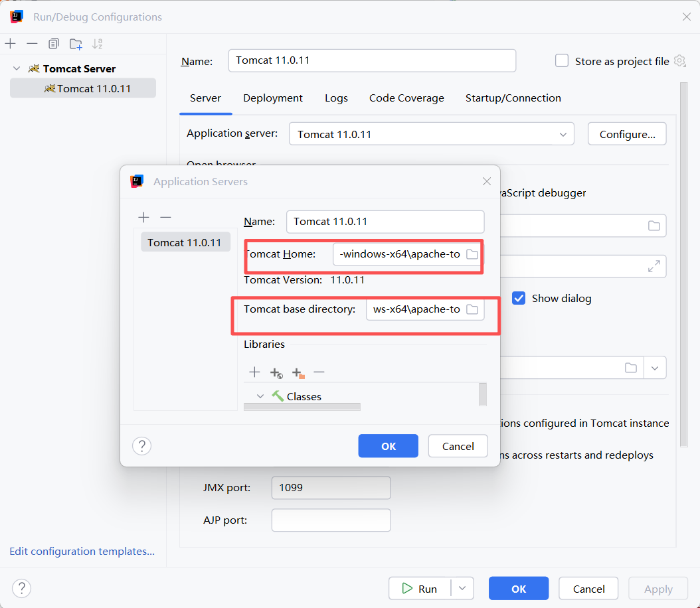Open the Code Coverage tab

pos(406,98)
